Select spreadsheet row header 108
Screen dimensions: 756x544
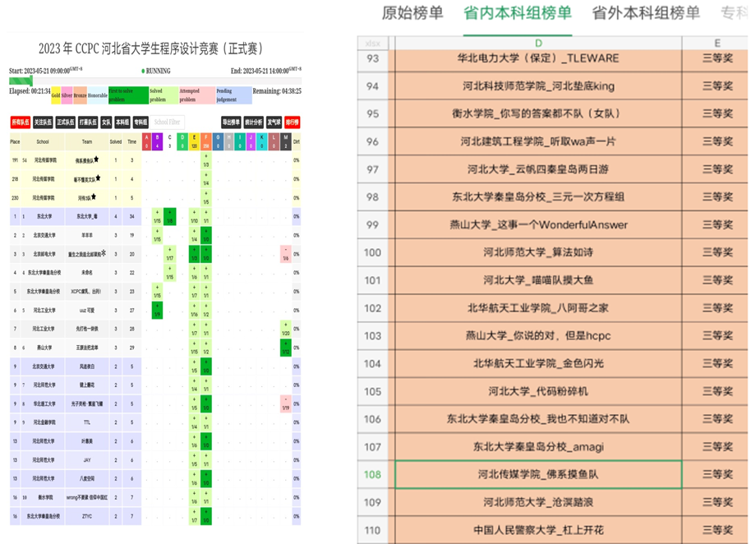373,474
